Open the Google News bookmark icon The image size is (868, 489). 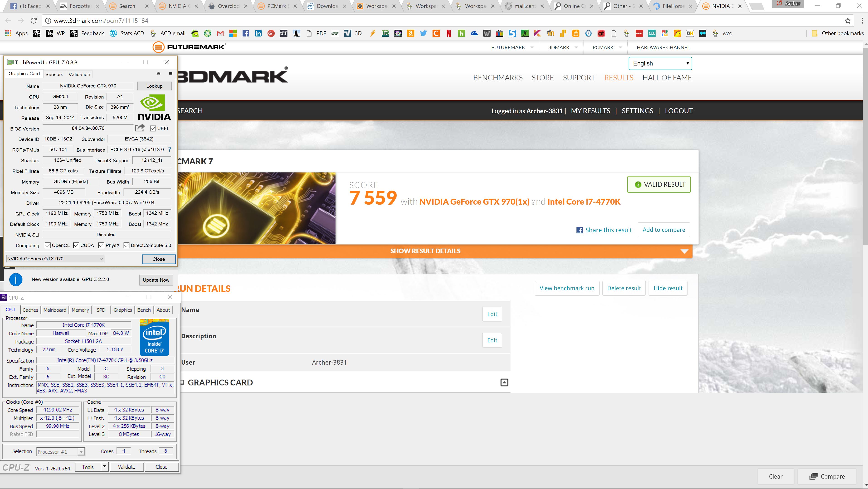[664, 33]
